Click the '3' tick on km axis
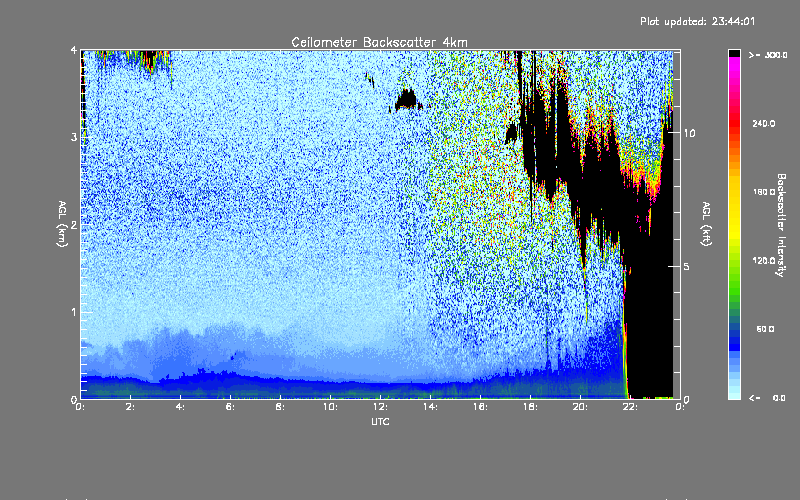The image size is (800, 500). coord(74,137)
